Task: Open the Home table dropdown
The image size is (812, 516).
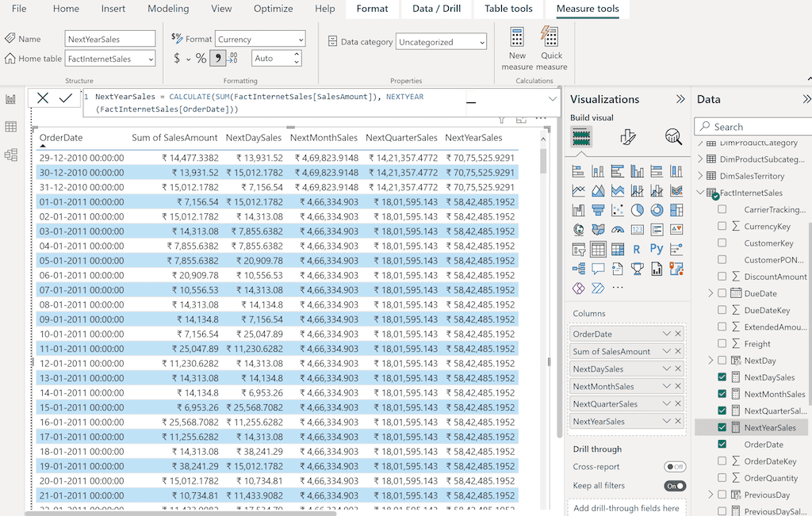Action: click(151, 58)
